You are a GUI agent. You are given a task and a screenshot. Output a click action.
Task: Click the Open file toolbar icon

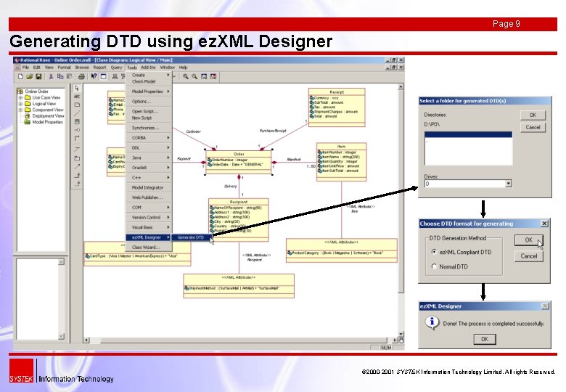30,76
